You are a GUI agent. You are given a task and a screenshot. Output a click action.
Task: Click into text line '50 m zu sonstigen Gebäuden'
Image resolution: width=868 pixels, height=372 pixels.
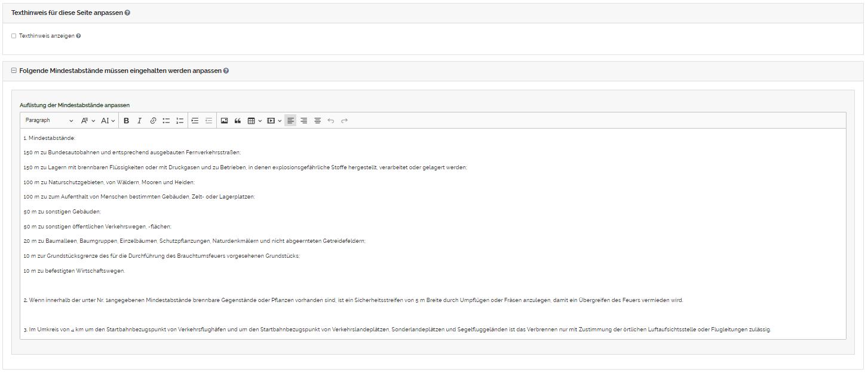pyautogui.click(x=62, y=212)
